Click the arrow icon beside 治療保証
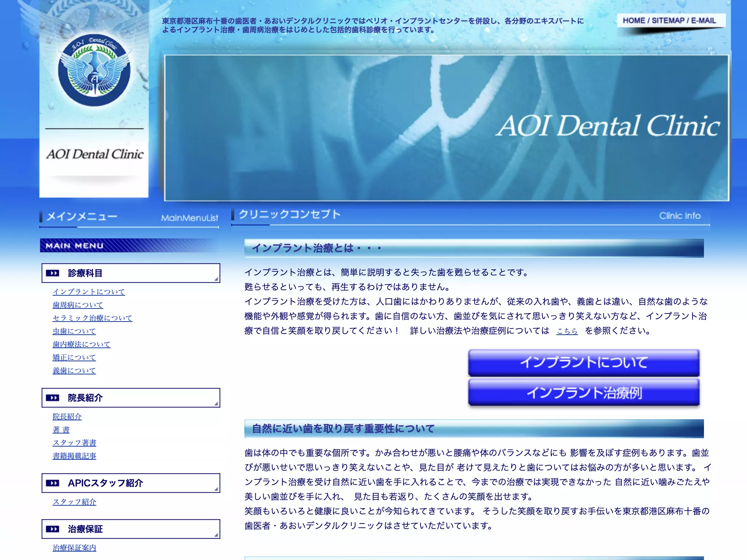Screen dimensions: 747x560 tap(53, 529)
